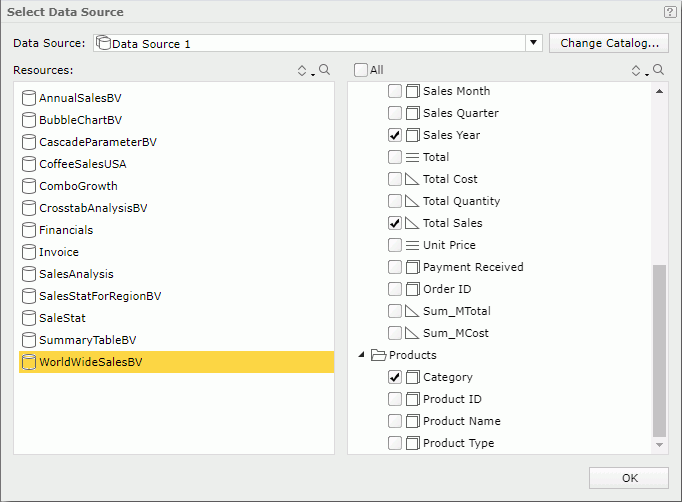
Task: Click the Products folder label
Action: click(413, 355)
